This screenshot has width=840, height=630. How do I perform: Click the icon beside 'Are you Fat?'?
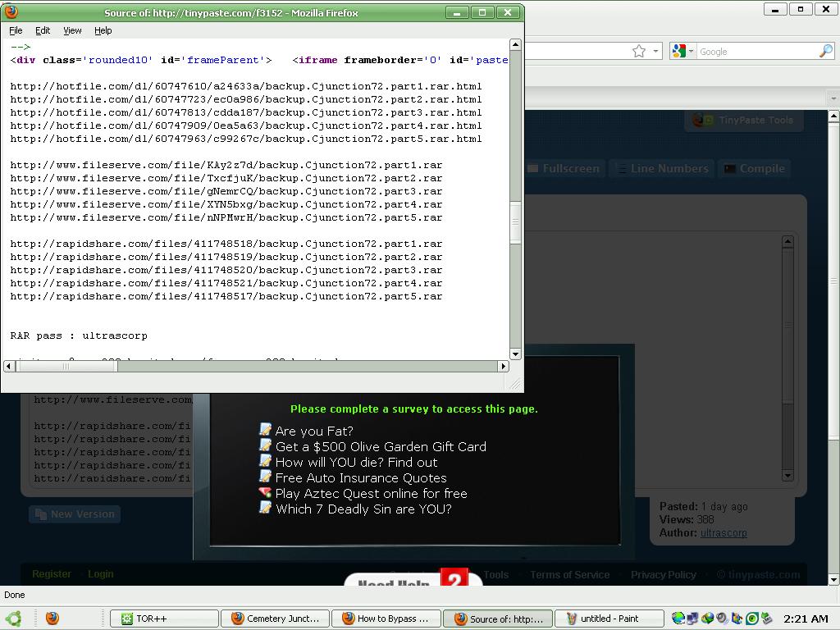[x=265, y=429]
